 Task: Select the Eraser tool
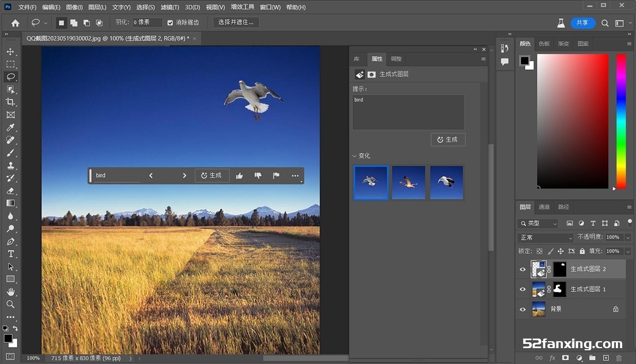pos(10,191)
